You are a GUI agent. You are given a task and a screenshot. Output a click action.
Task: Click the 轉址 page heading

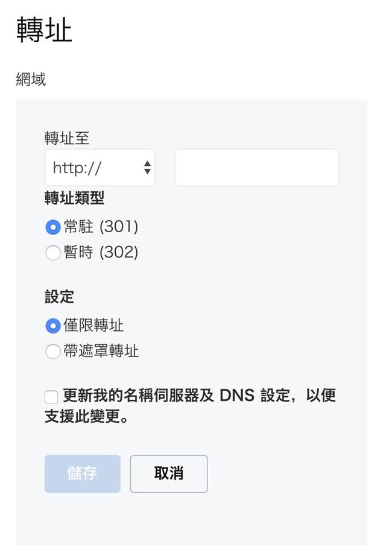click(x=44, y=30)
